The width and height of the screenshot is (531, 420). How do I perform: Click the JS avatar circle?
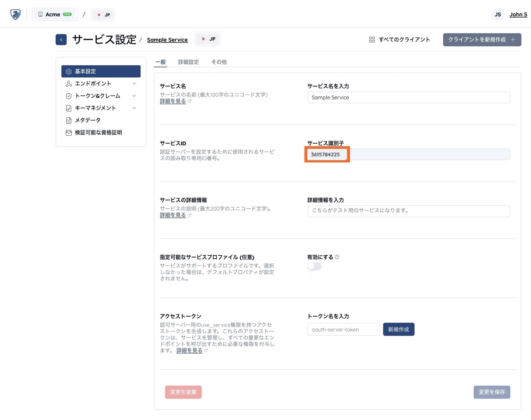498,14
